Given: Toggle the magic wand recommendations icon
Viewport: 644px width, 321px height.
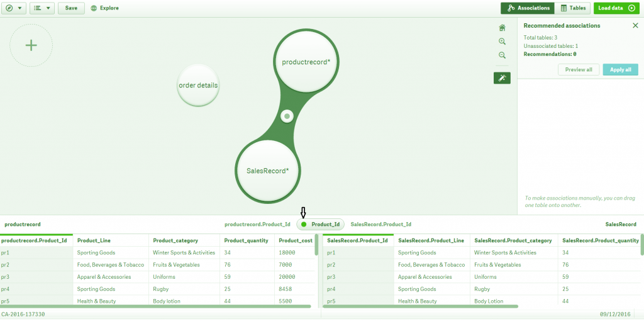Looking at the screenshot, I should click(x=502, y=78).
